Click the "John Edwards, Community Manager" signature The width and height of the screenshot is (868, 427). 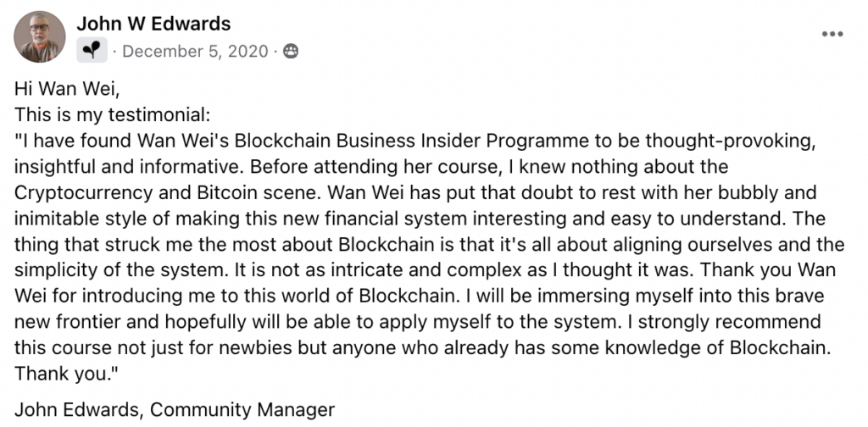click(175, 410)
